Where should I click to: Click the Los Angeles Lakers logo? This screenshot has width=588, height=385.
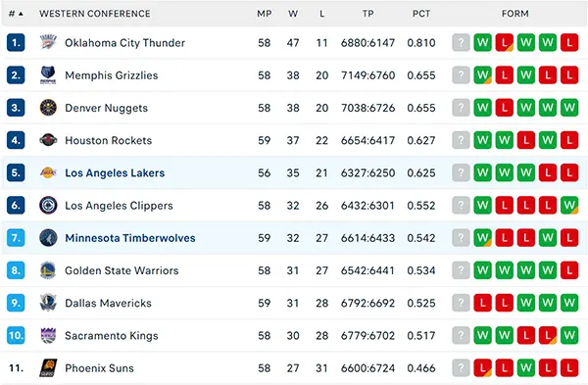[x=48, y=172]
